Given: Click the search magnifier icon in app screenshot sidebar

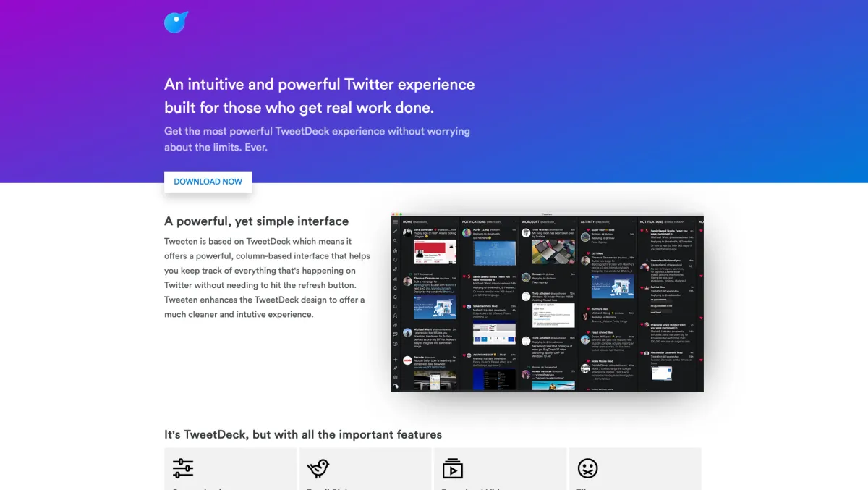Looking at the screenshot, I should click(396, 241).
